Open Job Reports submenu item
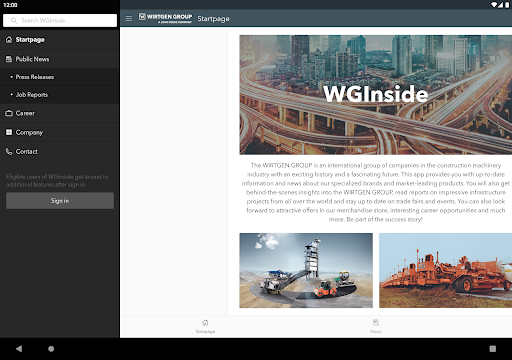The image size is (512, 360). click(60, 95)
